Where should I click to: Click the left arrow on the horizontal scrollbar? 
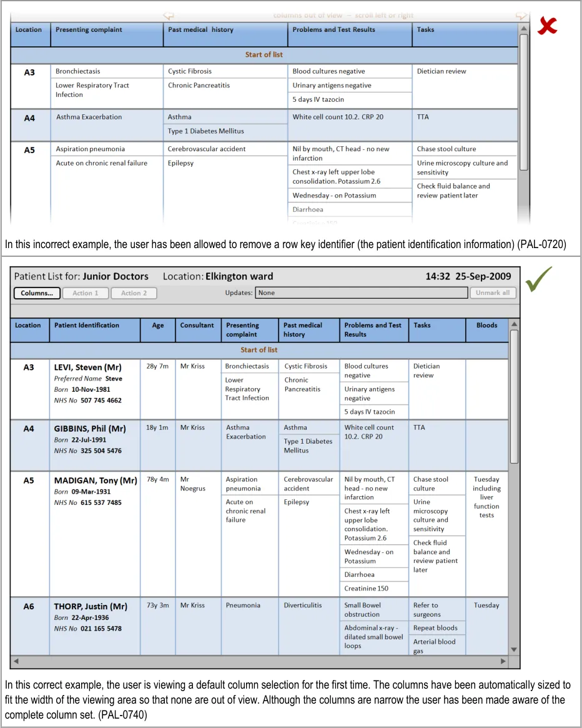click(16, 661)
